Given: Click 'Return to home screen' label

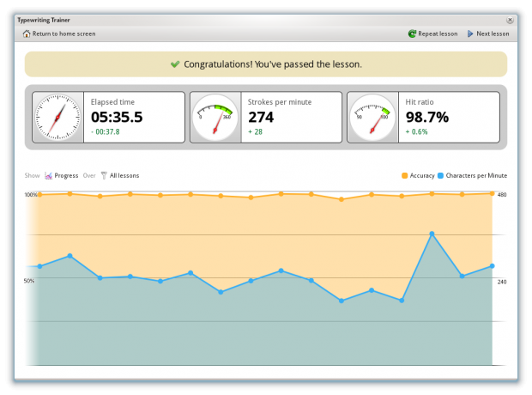Looking at the screenshot, I should tap(63, 33).
